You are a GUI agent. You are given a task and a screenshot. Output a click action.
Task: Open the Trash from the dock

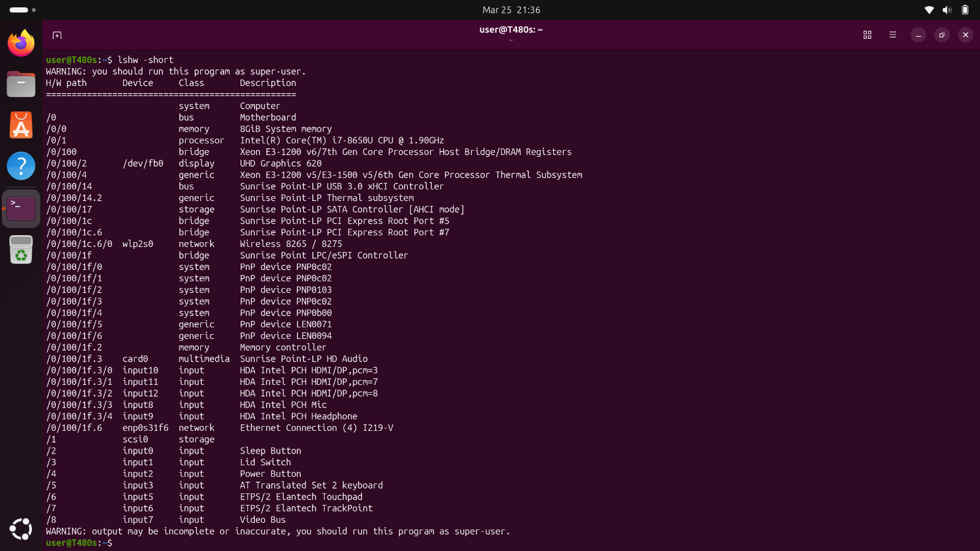pyautogui.click(x=21, y=250)
